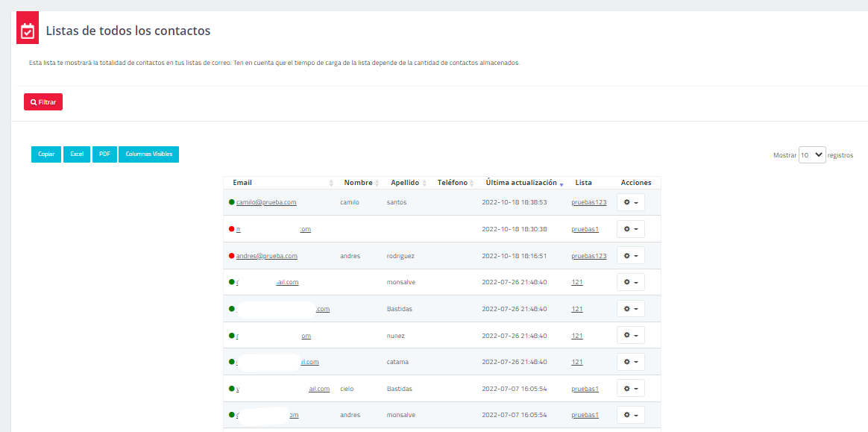Open andres@prueba.com contact link

tap(267, 256)
